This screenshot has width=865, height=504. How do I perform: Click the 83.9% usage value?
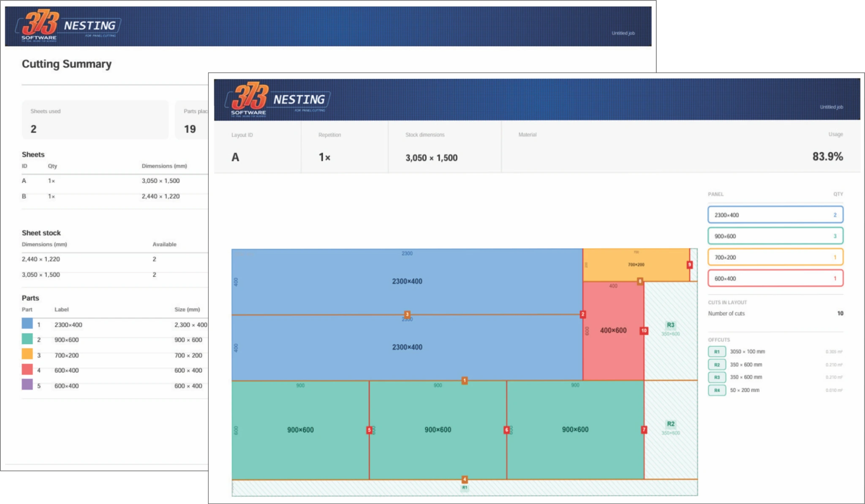point(827,157)
